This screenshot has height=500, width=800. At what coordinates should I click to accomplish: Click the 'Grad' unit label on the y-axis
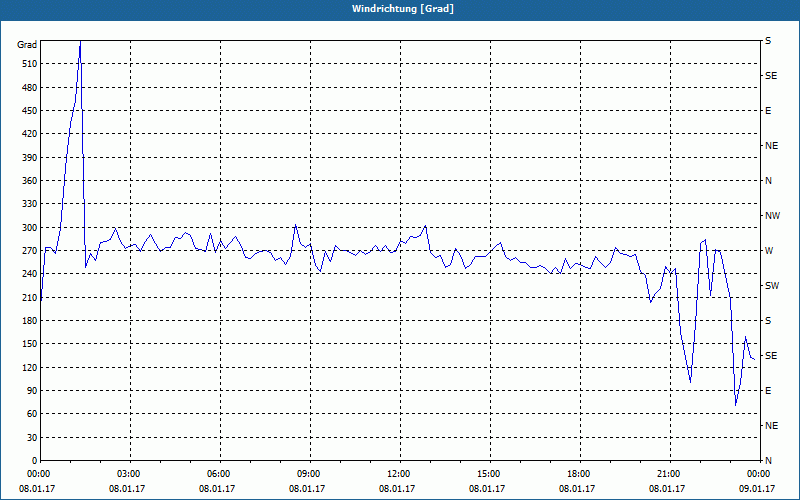coord(27,45)
